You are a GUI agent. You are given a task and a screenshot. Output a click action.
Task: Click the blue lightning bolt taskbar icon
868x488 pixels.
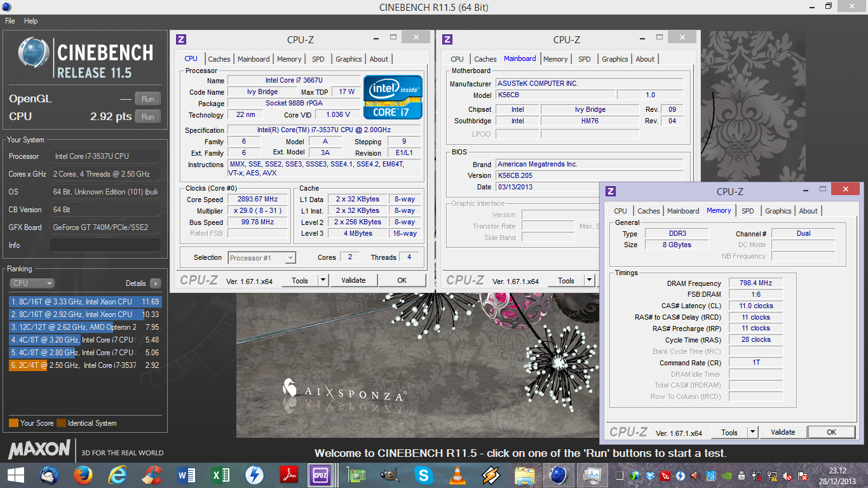pos(255,475)
